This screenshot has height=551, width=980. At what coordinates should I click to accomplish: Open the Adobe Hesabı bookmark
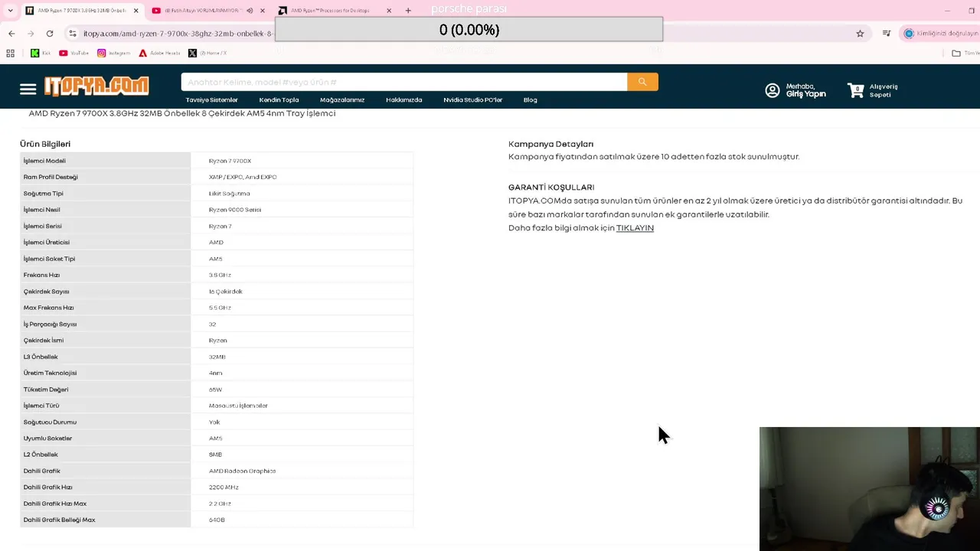(x=159, y=53)
